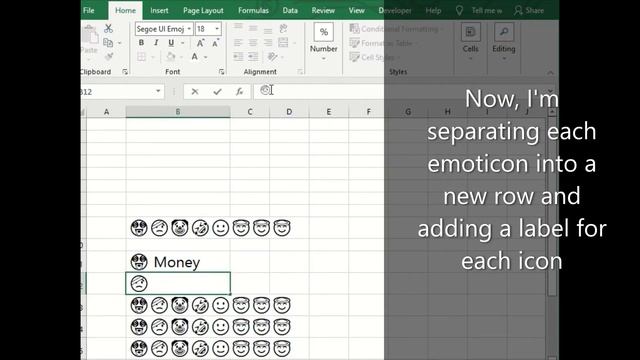Open the Copy options dropdown arrow

coord(120,43)
